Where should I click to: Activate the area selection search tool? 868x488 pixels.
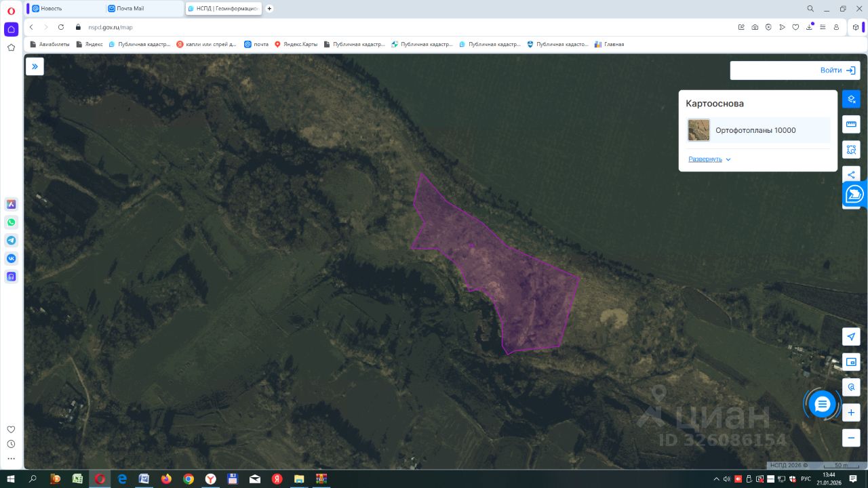[x=851, y=150]
